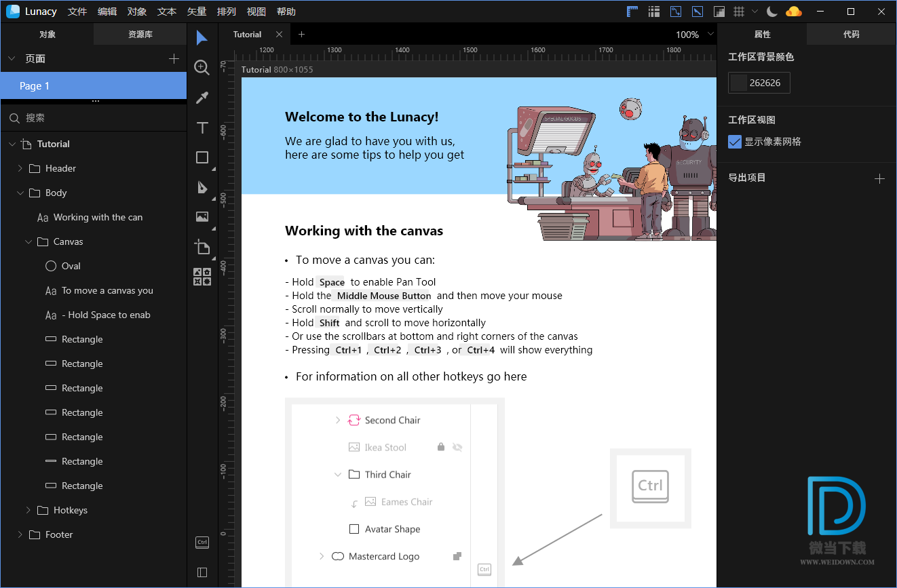Open the 编辑 menu
The image size is (897, 588).
pyautogui.click(x=107, y=12)
